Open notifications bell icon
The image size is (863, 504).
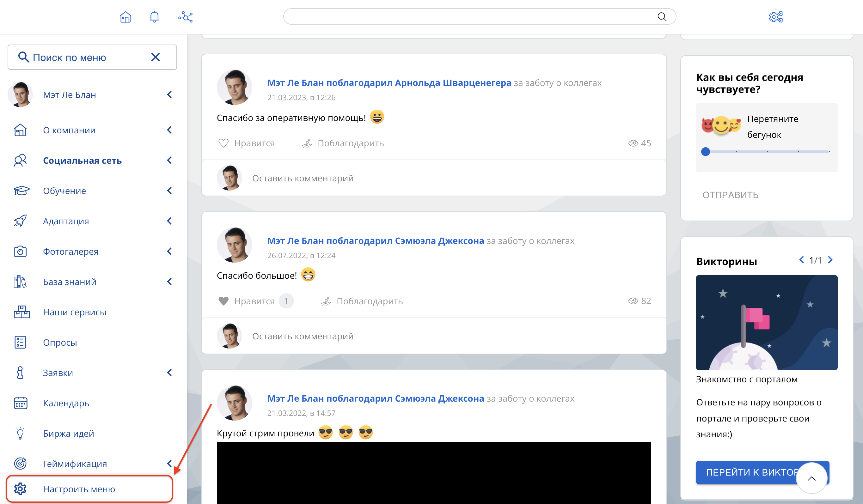tap(155, 17)
